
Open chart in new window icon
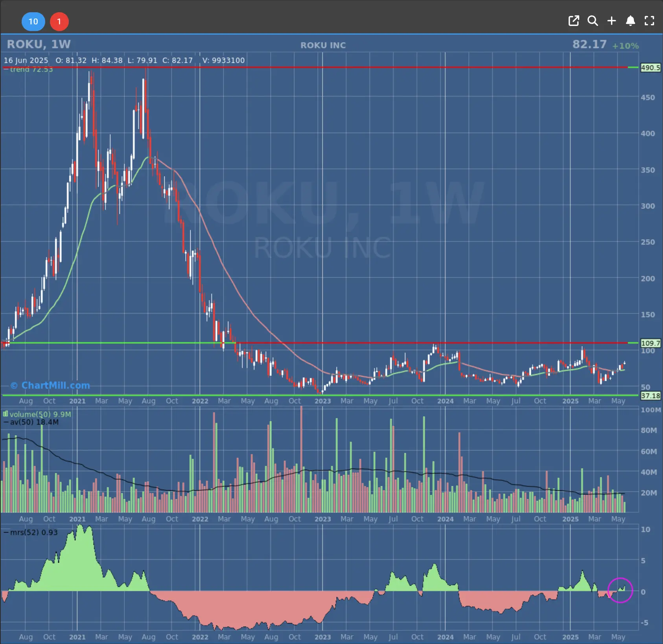pos(574,21)
